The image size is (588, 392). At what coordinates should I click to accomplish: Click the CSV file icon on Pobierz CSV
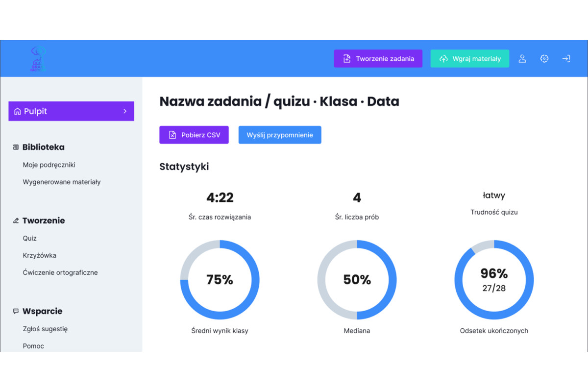pos(172,134)
